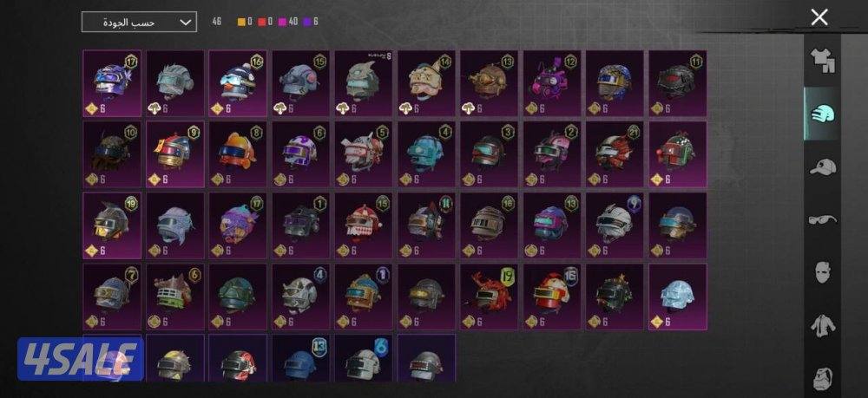This screenshot has width=868, height=398.
Task: Expand the quality sort dropdown
Action: [x=139, y=23]
